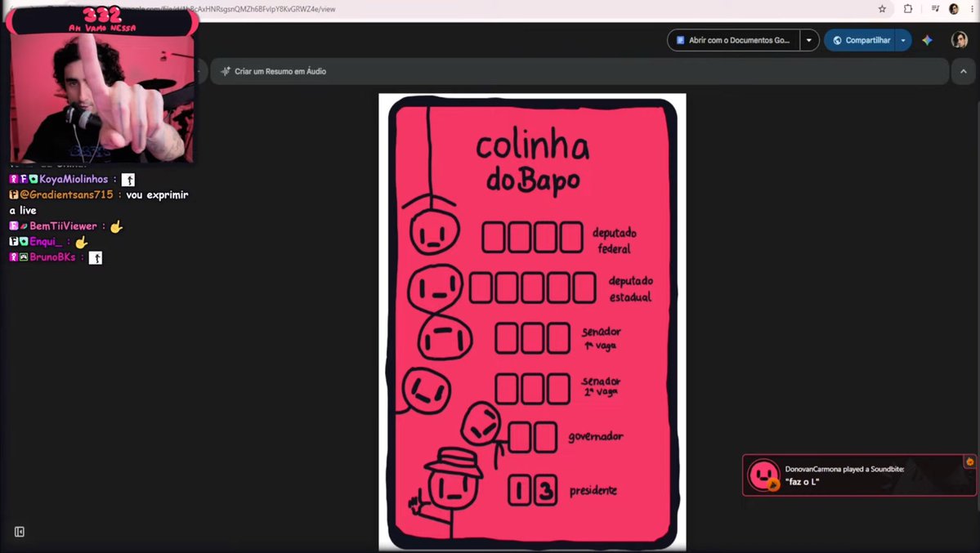Open the Chrome three-dot menu

pyautogui.click(x=972, y=9)
